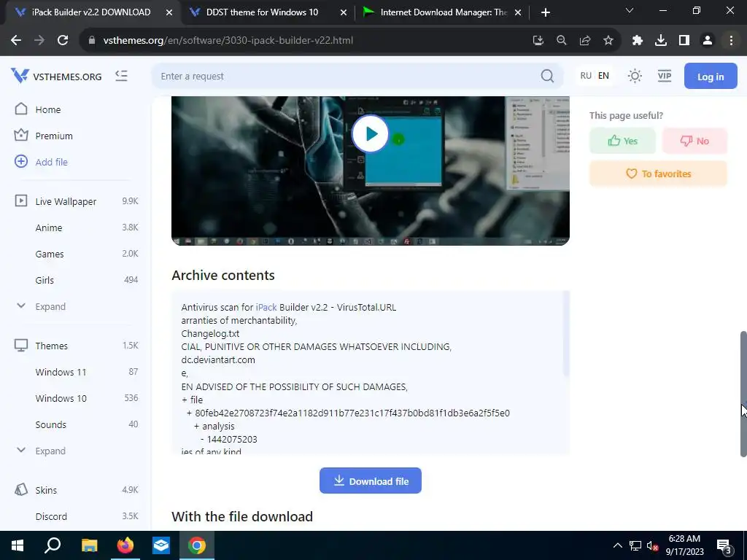
Task: Click the muted volume tray icon
Action: (652, 545)
